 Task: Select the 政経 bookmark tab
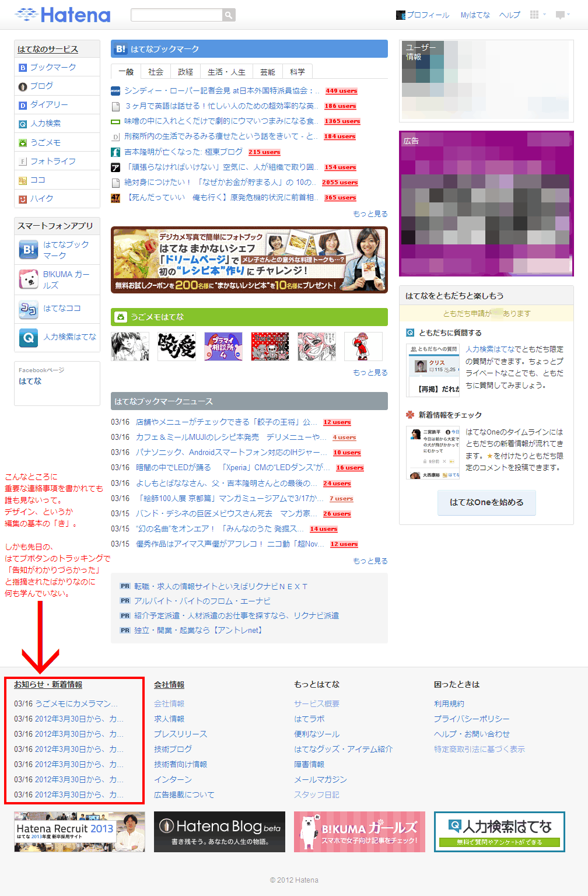(x=185, y=72)
